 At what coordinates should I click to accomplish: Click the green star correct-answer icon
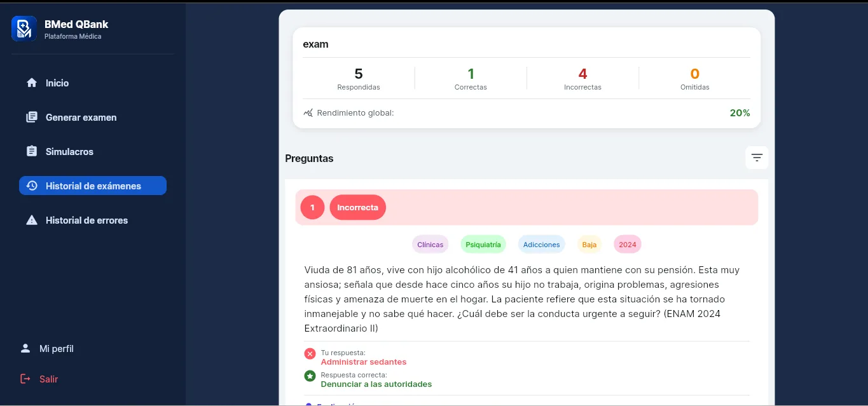pos(310,376)
